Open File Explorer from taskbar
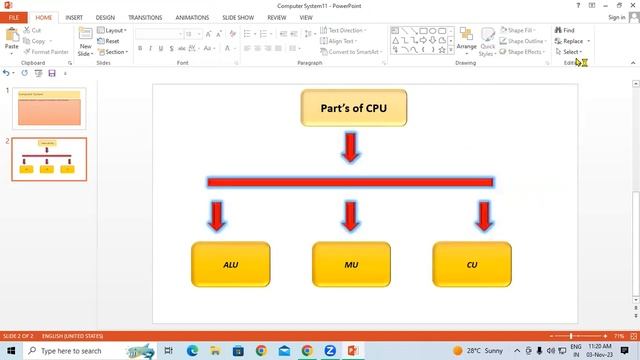Image resolution: width=640 pixels, height=360 pixels. point(215,351)
